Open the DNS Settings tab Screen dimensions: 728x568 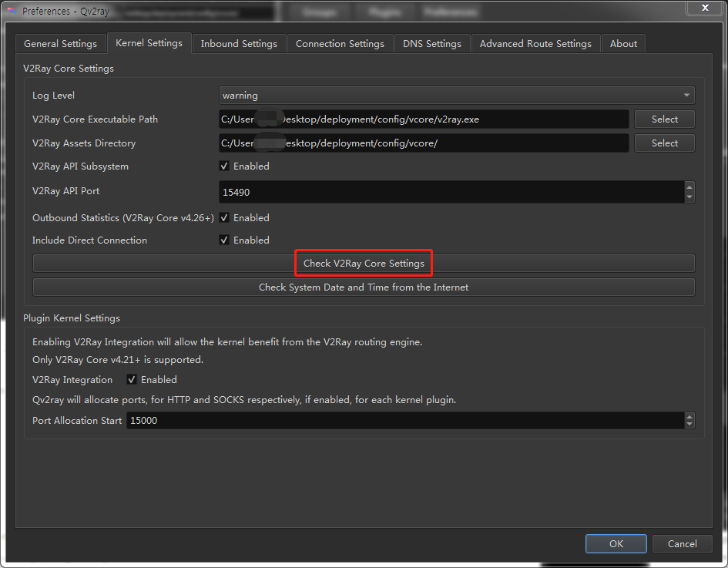(x=431, y=44)
